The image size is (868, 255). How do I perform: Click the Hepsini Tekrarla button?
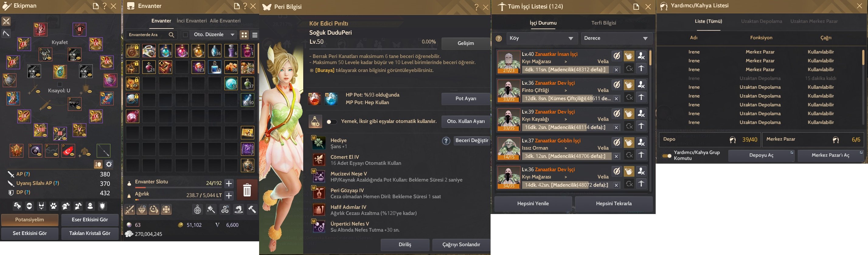pyautogui.click(x=614, y=203)
